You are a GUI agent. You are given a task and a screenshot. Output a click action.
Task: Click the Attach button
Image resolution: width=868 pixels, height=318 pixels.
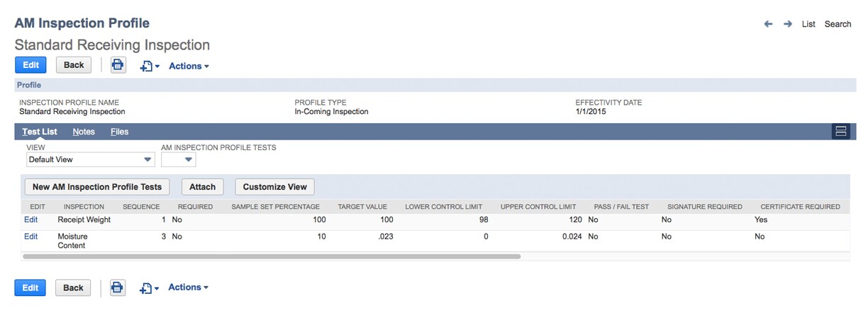click(x=203, y=187)
